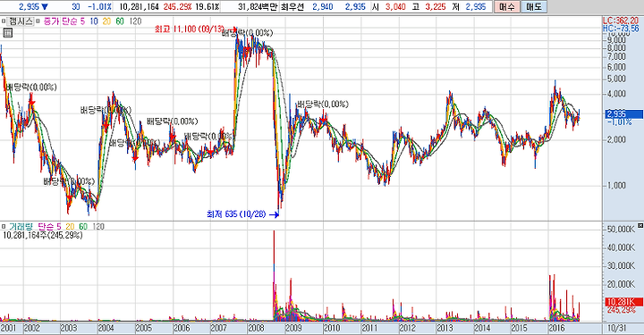
Task: Click the 종가 단순 indicator label
Action: coord(60,21)
